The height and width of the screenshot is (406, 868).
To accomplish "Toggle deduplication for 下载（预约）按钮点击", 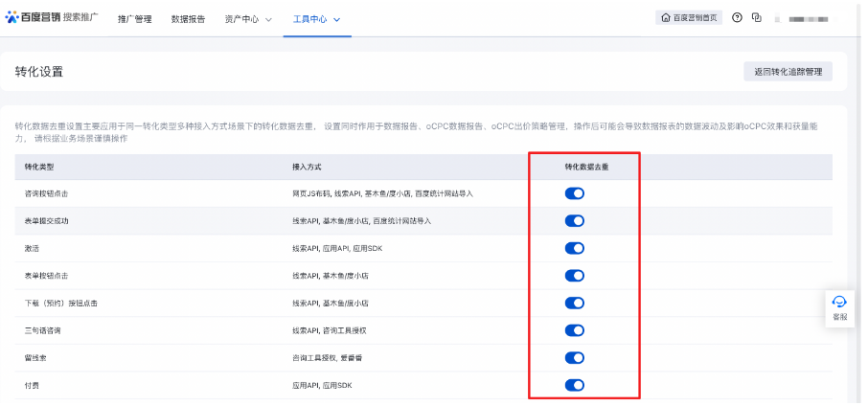I will click(x=575, y=304).
